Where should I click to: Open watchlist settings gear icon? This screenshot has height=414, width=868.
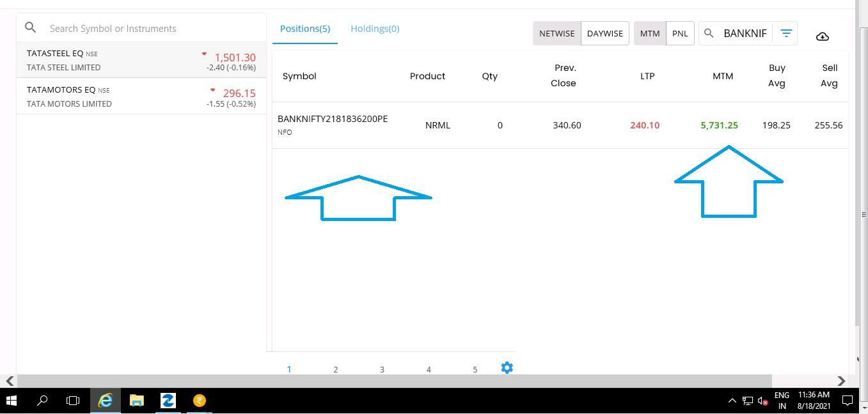tap(507, 367)
